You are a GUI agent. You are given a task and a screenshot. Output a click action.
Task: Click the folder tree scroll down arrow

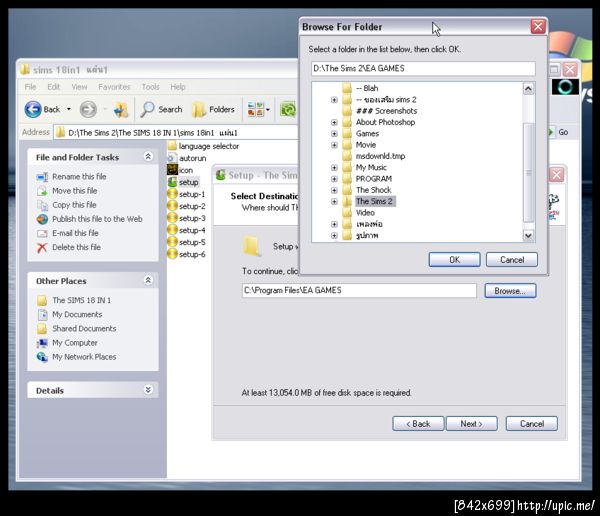coord(528,235)
